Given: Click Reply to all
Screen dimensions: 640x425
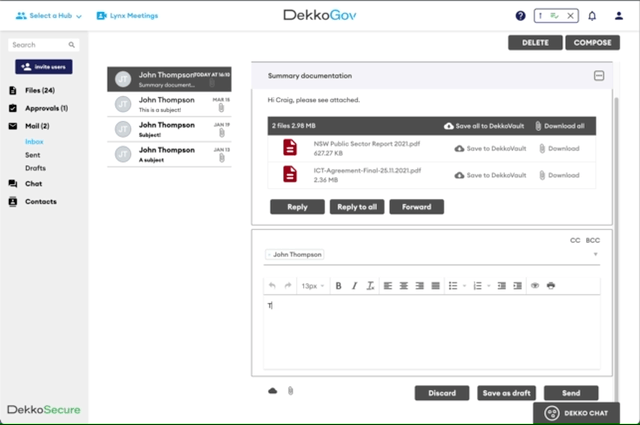Looking at the screenshot, I should 357,207.
